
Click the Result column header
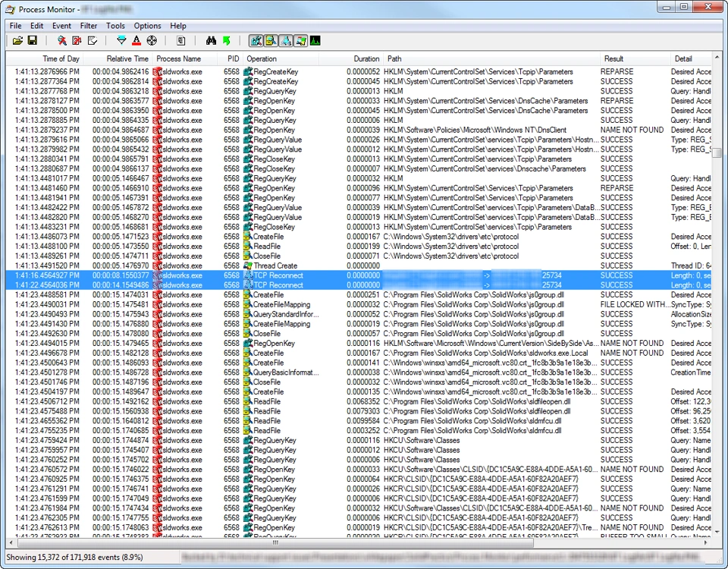coord(635,58)
